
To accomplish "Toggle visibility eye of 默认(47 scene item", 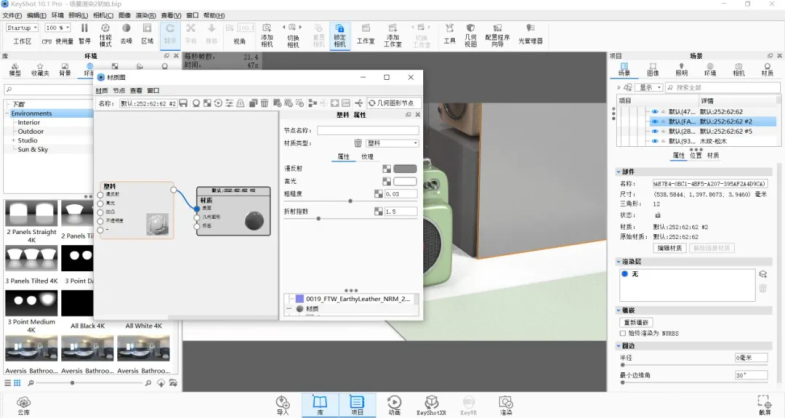I will (654, 112).
